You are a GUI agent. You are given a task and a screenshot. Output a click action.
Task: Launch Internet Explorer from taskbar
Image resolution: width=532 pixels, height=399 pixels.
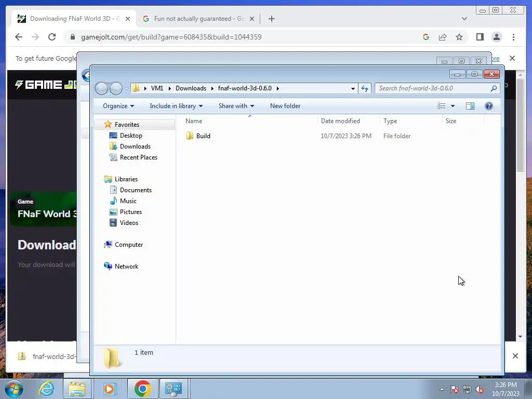tap(46, 389)
